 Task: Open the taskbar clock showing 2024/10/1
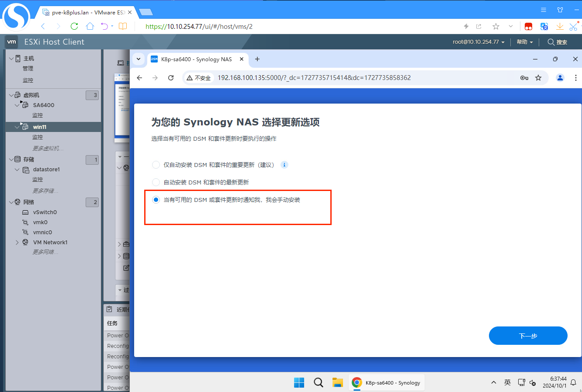554,382
